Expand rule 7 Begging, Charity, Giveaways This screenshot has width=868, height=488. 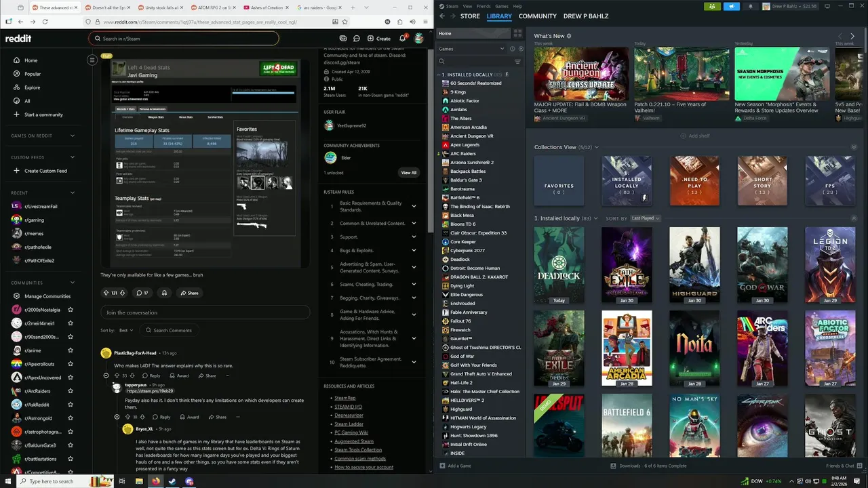coord(414,298)
